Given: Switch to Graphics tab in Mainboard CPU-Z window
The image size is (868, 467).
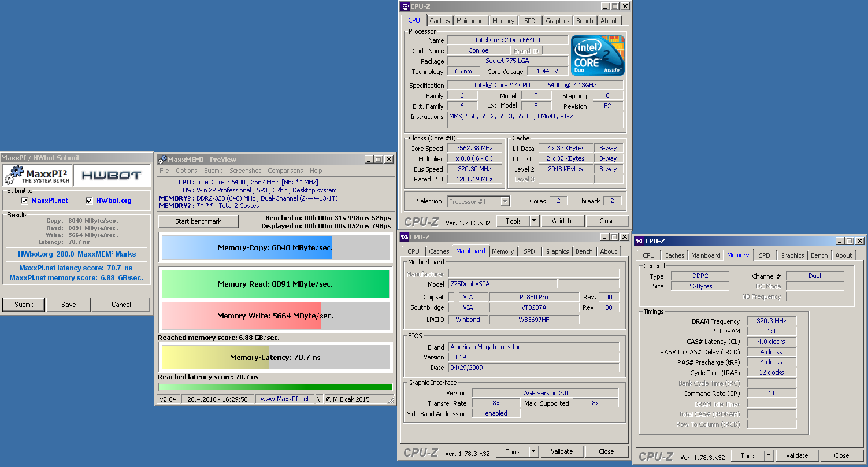Looking at the screenshot, I should tap(557, 251).
